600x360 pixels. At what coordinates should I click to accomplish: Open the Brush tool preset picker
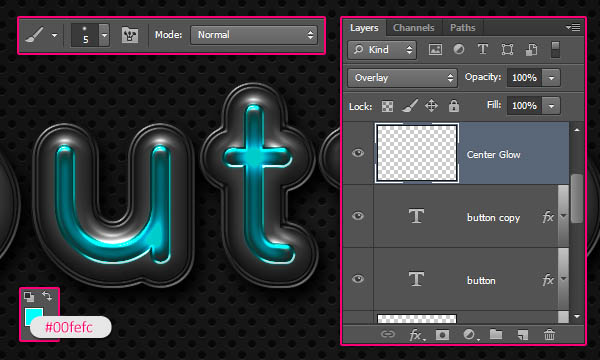(x=41, y=35)
